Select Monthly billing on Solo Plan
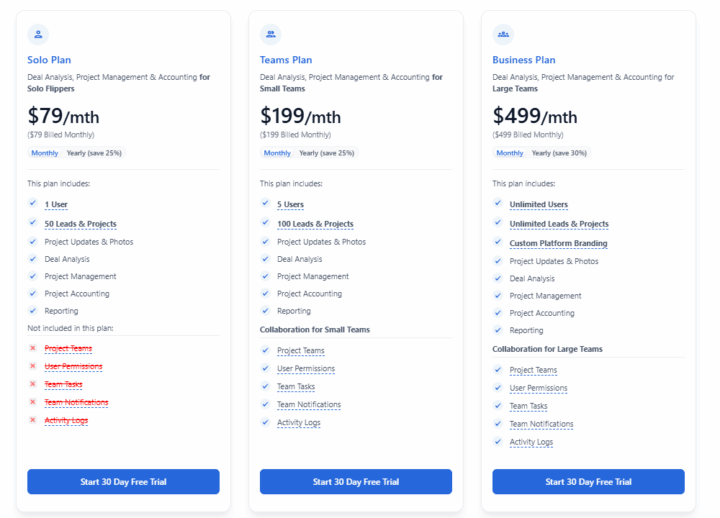Image resolution: width=720 pixels, height=518 pixels. (45, 153)
